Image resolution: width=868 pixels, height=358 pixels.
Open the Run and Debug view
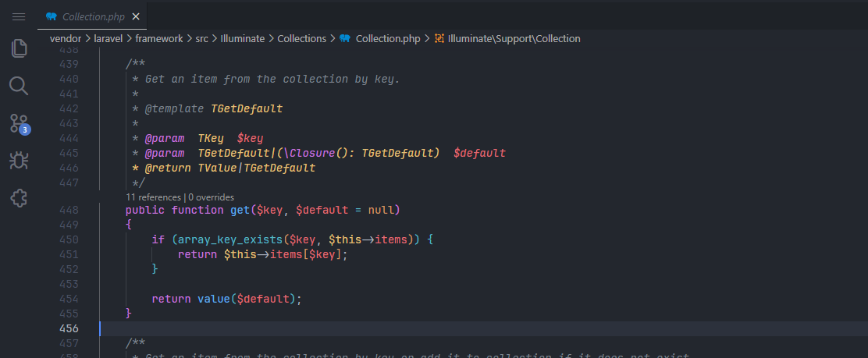19,161
